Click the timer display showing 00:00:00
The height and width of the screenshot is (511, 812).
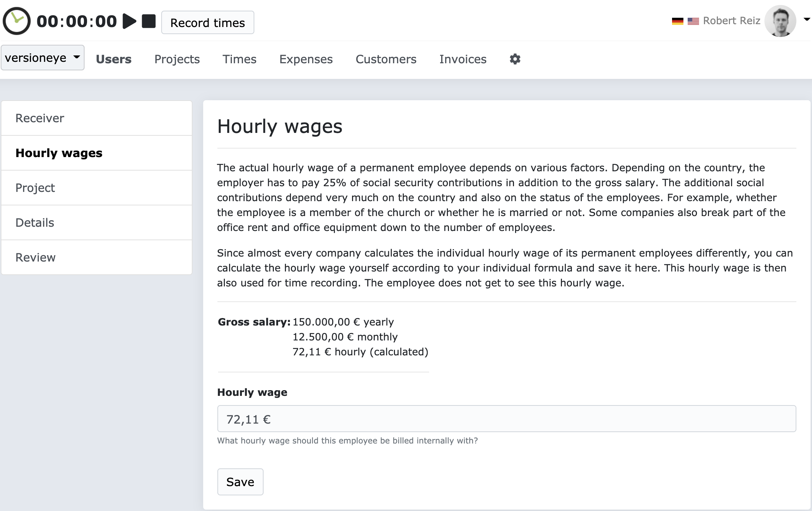(x=76, y=21)
